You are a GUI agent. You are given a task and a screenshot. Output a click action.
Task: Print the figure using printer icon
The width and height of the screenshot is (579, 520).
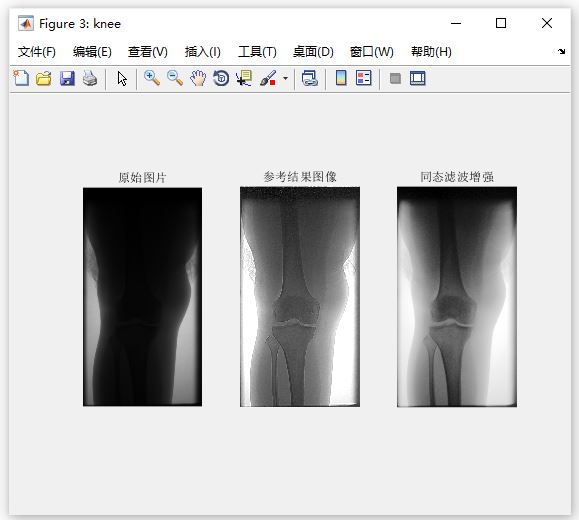pos(90,78)
